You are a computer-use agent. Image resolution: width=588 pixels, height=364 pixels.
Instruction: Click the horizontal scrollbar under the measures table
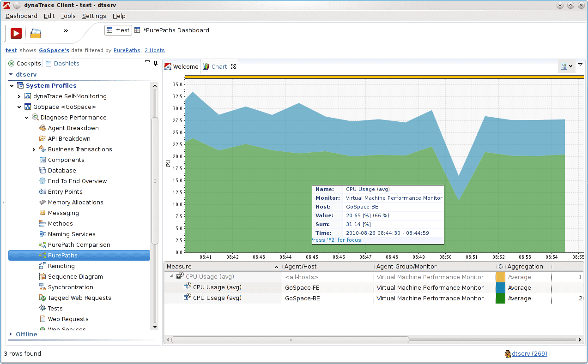tap(290, 340)
